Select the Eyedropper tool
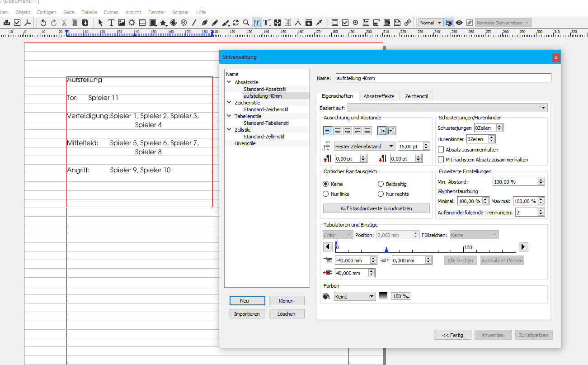 (319, 23)
